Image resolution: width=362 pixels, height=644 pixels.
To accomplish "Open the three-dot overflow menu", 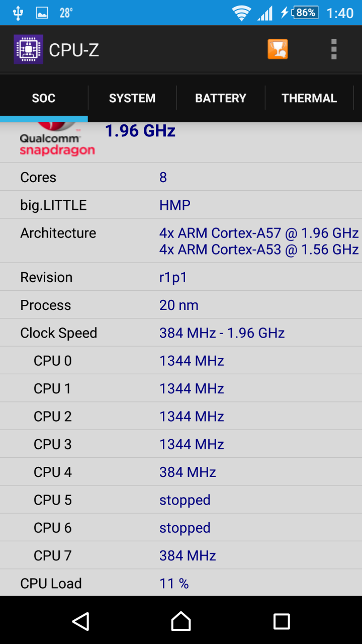I will pyautogui.click(x=334, y=49).
